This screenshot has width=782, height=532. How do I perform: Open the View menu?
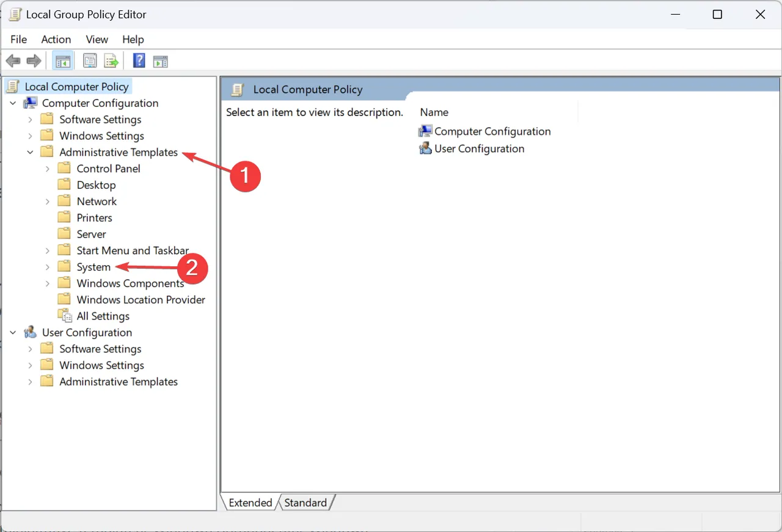97,39
